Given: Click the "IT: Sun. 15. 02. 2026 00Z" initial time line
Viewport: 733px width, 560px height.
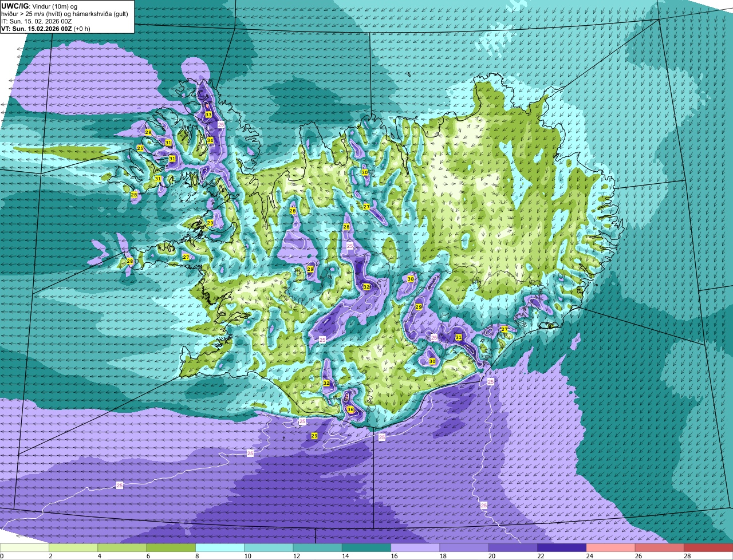Looking at the screenshot, I should pyautogui.click(x=37, y=21).
